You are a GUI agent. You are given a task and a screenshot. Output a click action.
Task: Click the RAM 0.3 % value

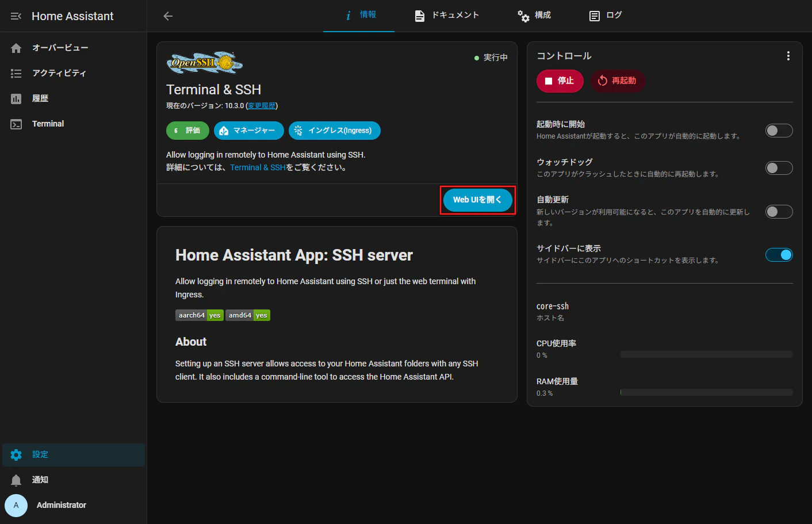pyautogui.click(x=545, y=393)
